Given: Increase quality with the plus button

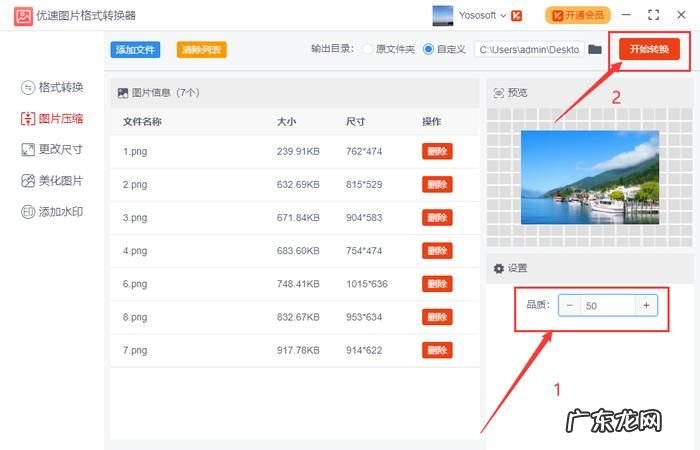Looking at the screenshot, I should click(x=646, y=305).
